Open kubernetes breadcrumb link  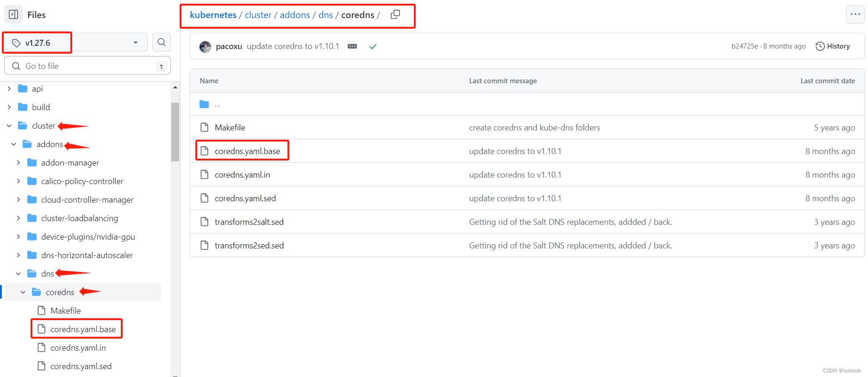point(213,15)
